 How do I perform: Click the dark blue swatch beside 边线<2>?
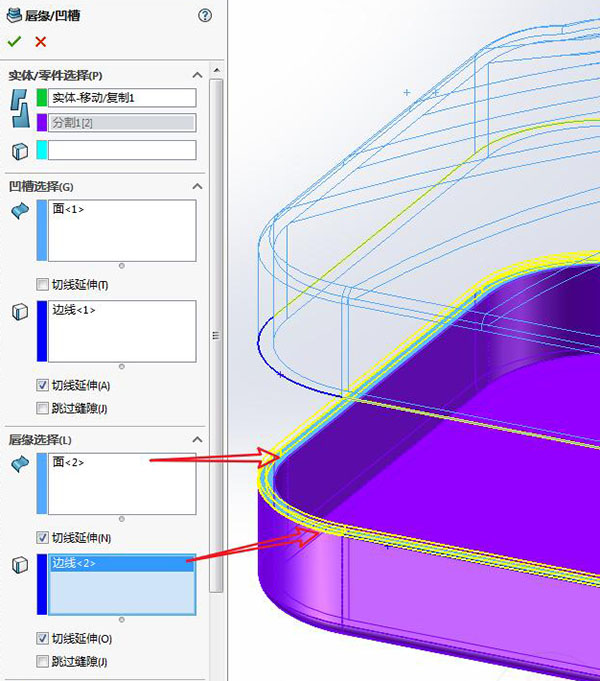pyautogui.click(x=42, y=584)
